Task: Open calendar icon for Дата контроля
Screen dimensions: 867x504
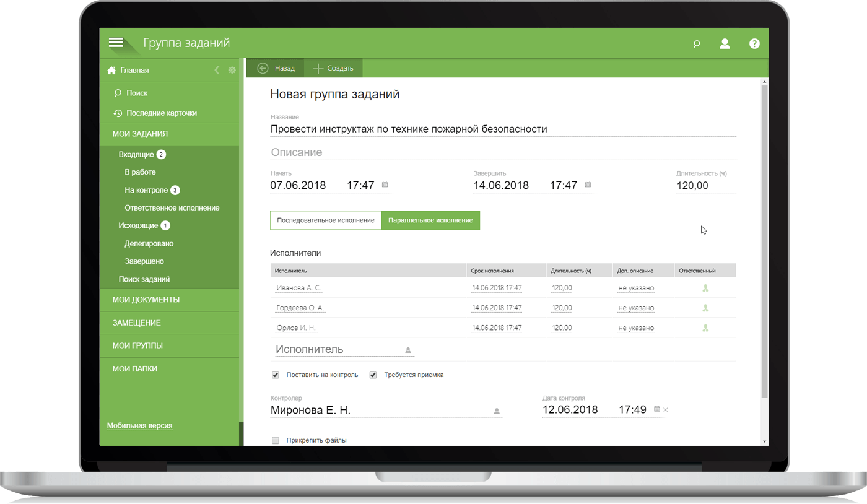Action: 656,409
